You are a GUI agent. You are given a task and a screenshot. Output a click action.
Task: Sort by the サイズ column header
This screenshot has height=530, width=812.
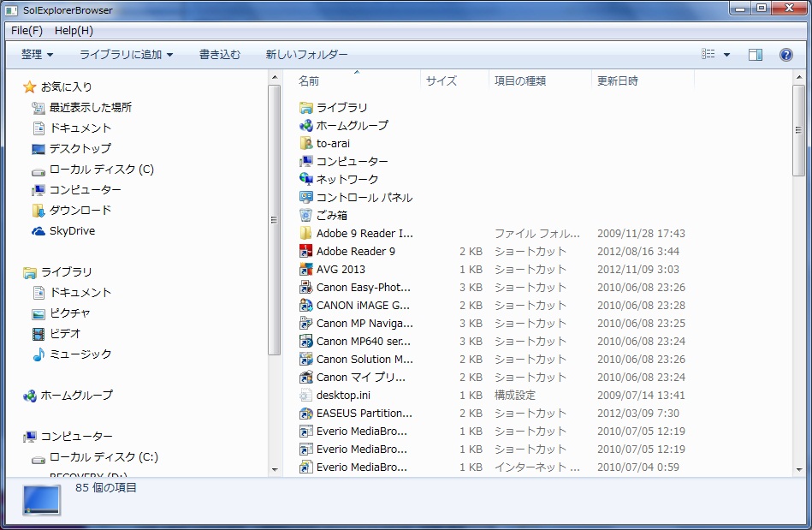click(x=454, y=80)
